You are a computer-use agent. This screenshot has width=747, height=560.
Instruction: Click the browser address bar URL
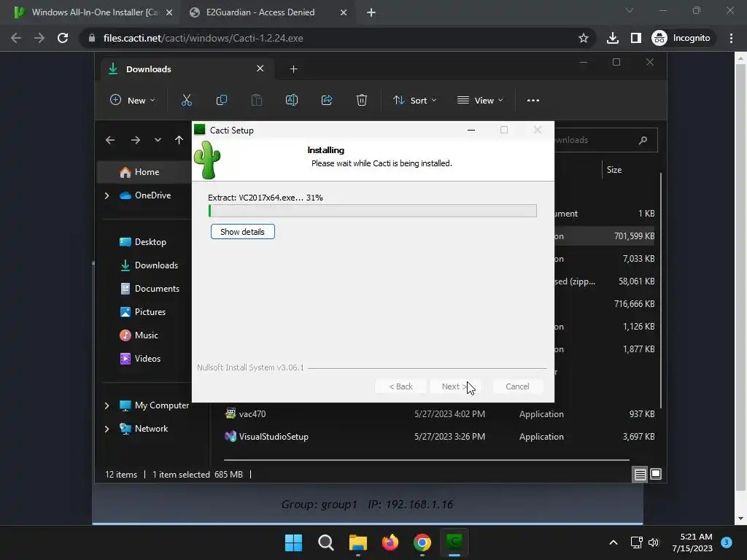pos(203,38)
